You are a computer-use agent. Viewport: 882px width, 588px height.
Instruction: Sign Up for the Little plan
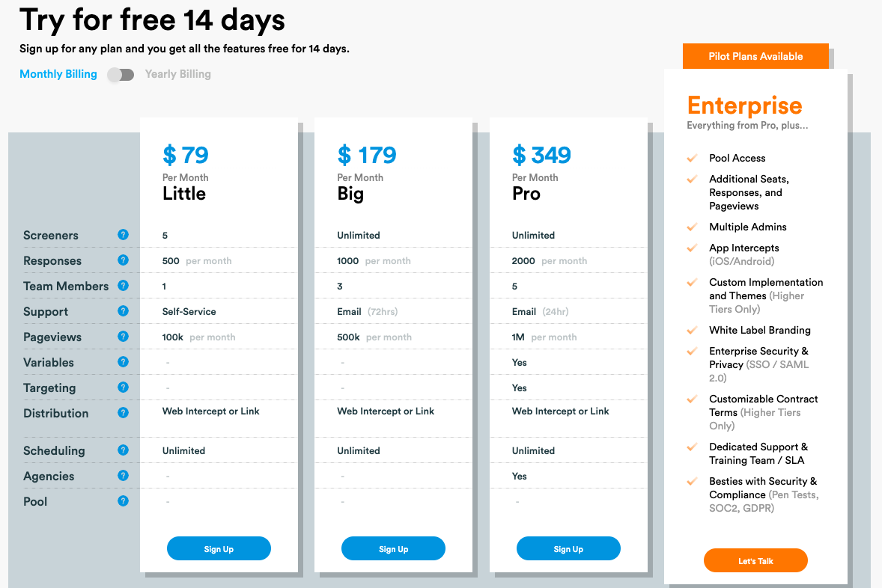click(219, 548)
